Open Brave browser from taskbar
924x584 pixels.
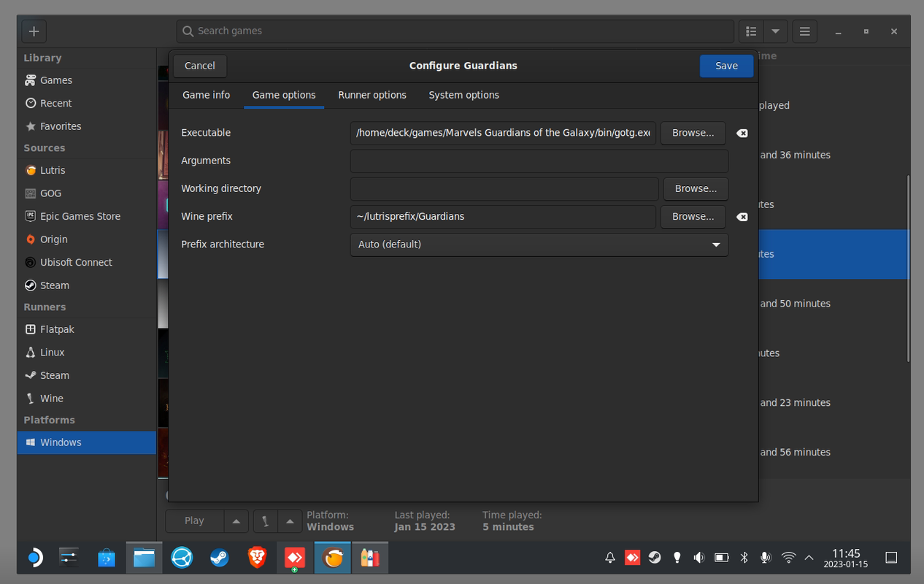click(x=257, y=558)
